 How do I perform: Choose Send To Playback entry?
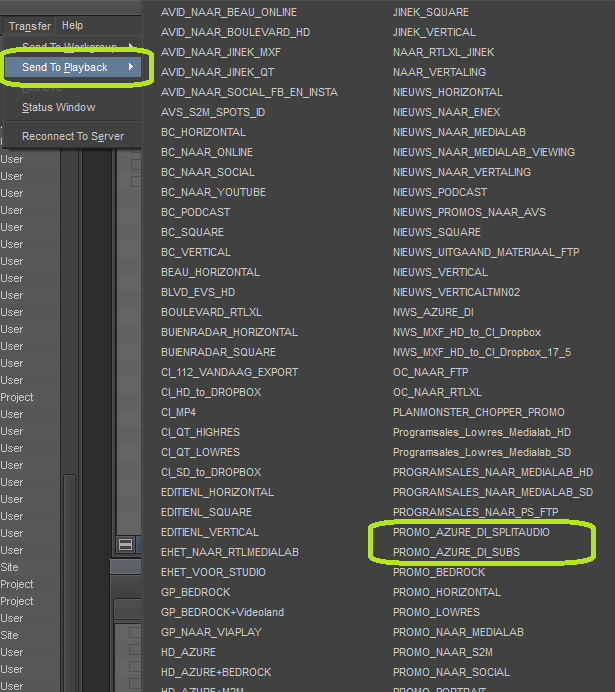73,68
